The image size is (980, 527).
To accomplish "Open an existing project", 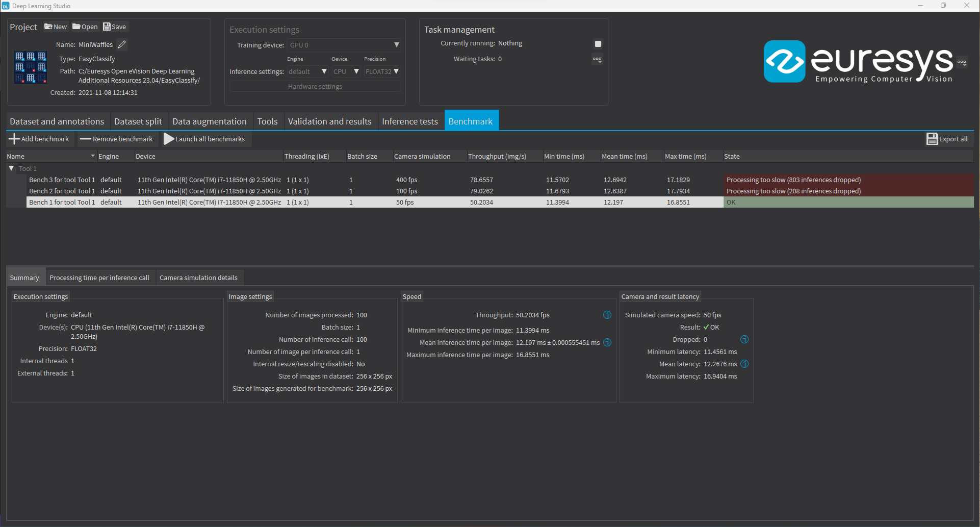I will coord(85,27).
